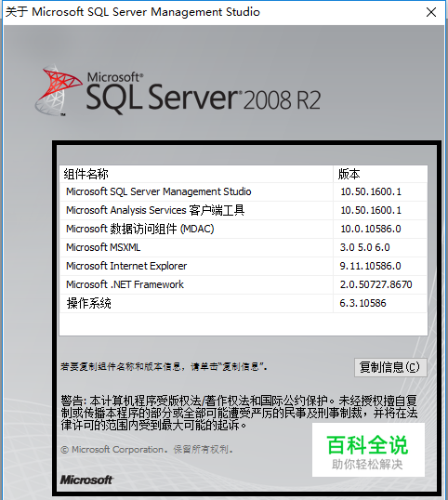Click the 版本 column header

coord(380,174)
